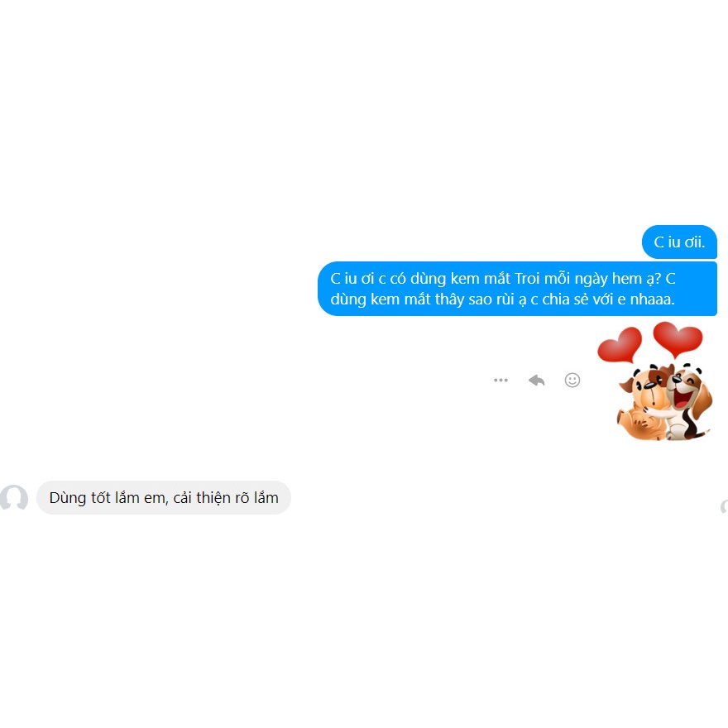Click the brown dog in the sticker
The image size is (728, 728).
pos(643,404)
